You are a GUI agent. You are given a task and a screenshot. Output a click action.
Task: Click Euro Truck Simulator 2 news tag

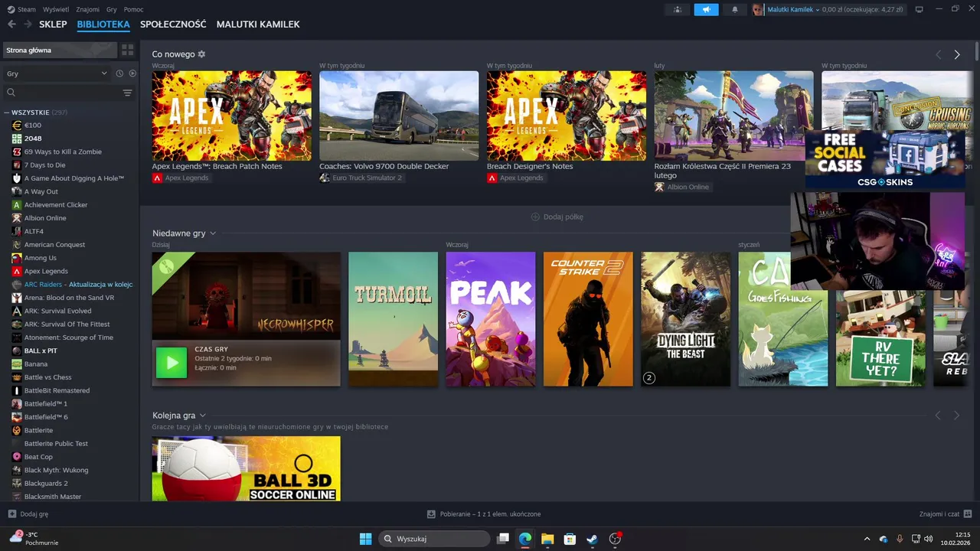(361, 178)
